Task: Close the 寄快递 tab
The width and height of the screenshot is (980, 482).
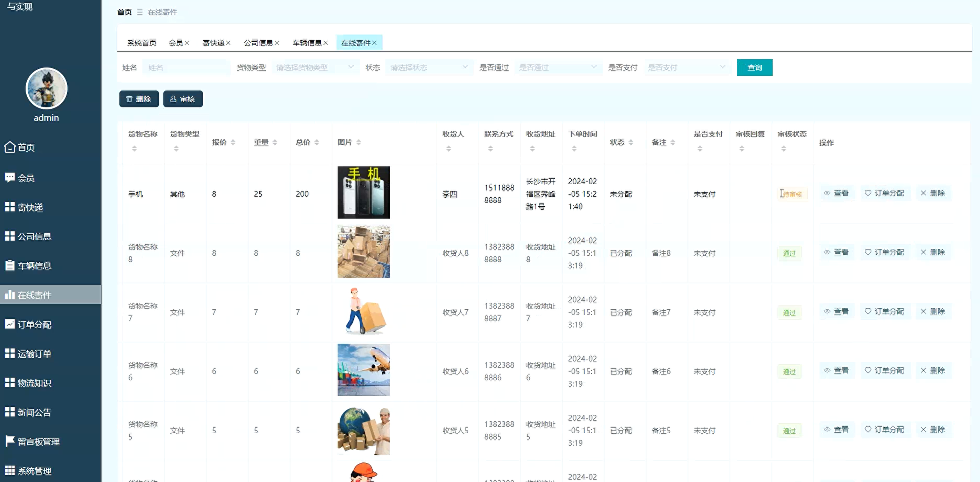Action: (228, 43)
